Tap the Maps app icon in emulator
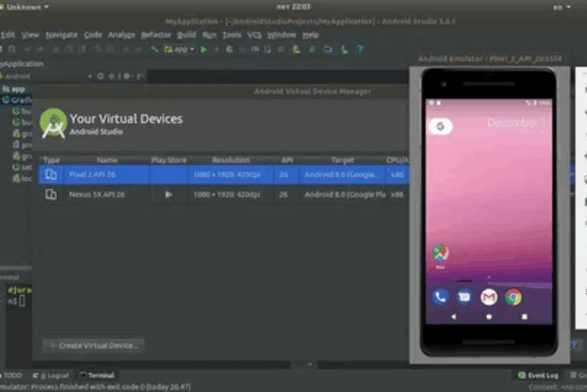The image size is (587, 392). pos(440,254)
